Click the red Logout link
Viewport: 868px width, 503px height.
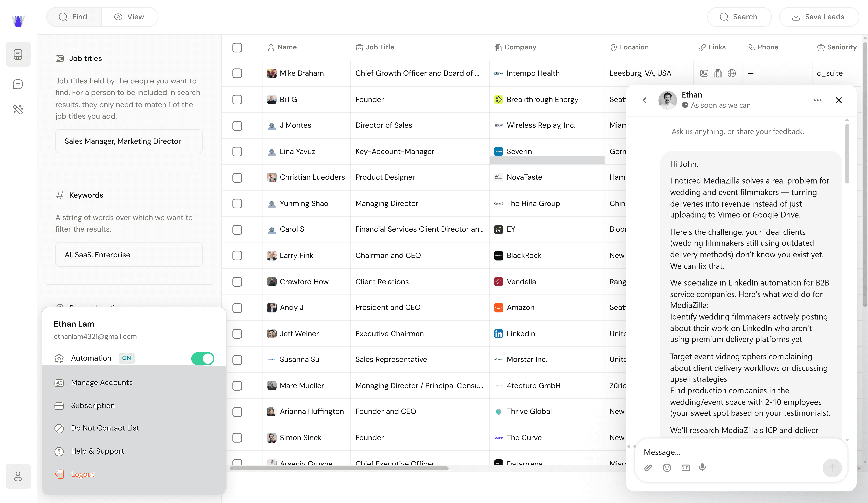pyautogui.click(x=82, y=474)
